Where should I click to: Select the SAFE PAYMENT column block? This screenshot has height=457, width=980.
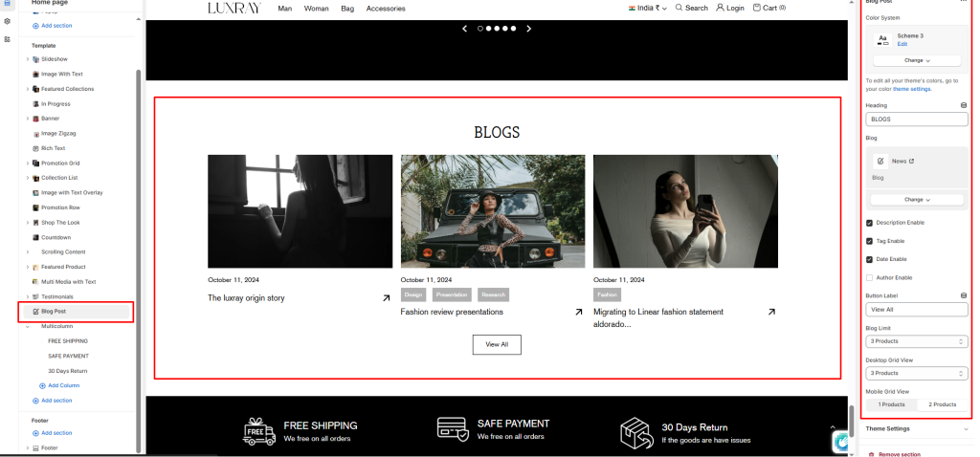[x=69, y=357]
